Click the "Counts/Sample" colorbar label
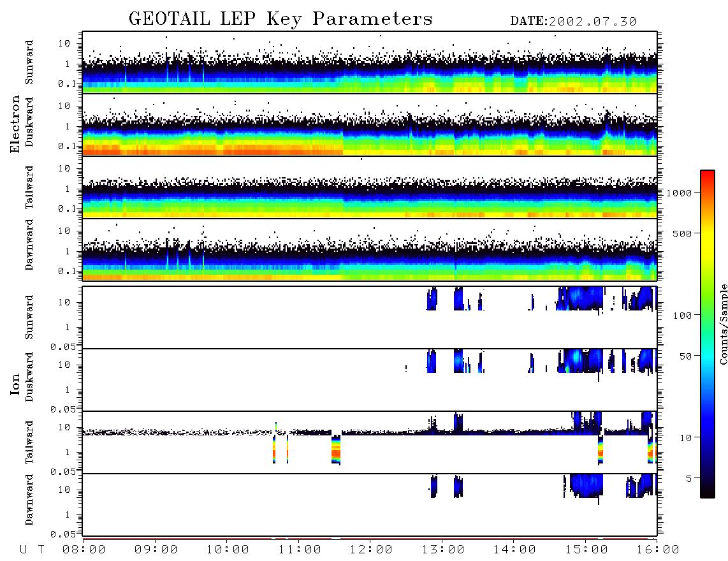The width and height of the screenshot is (728, 561). pos(723,324)
